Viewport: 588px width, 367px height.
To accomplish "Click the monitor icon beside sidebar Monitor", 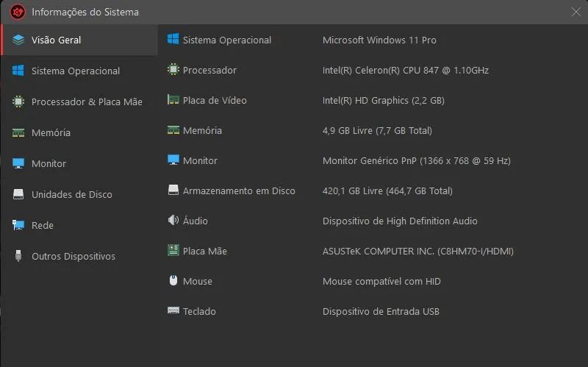I will point(18,163).
